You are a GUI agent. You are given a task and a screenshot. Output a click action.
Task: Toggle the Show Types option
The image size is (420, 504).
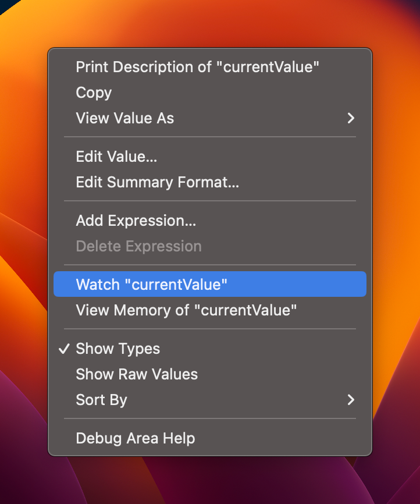[118, 349]
